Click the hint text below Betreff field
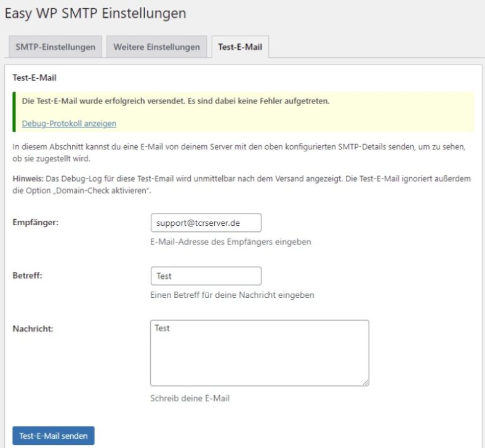The width and height of the screenshot is (485, 448). pos(232,295)
